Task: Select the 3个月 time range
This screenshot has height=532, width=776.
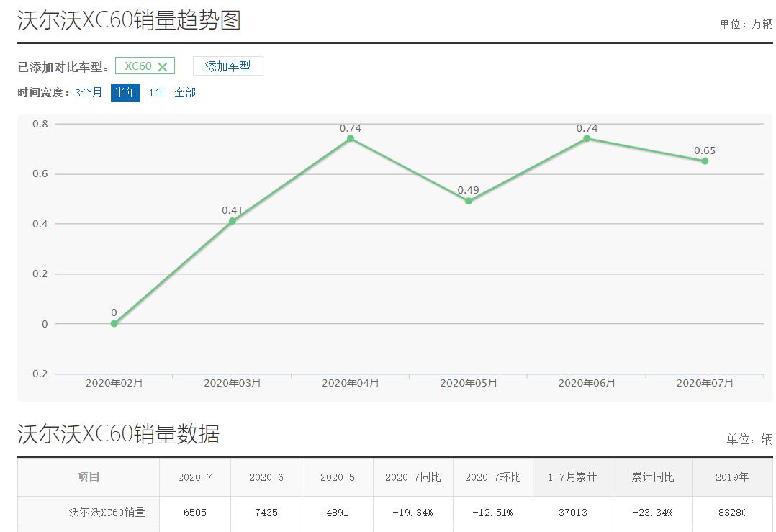Action: point(89,92)
